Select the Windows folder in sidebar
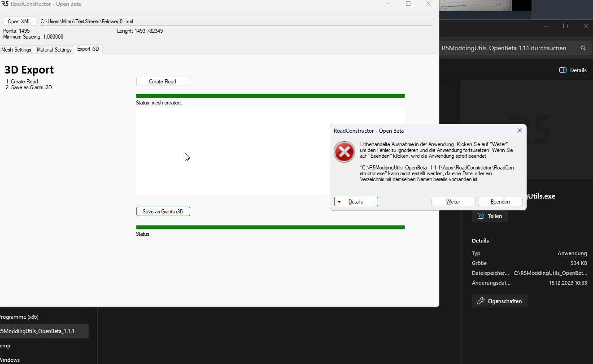Screen dimensions: 593x364 (10, 360)
